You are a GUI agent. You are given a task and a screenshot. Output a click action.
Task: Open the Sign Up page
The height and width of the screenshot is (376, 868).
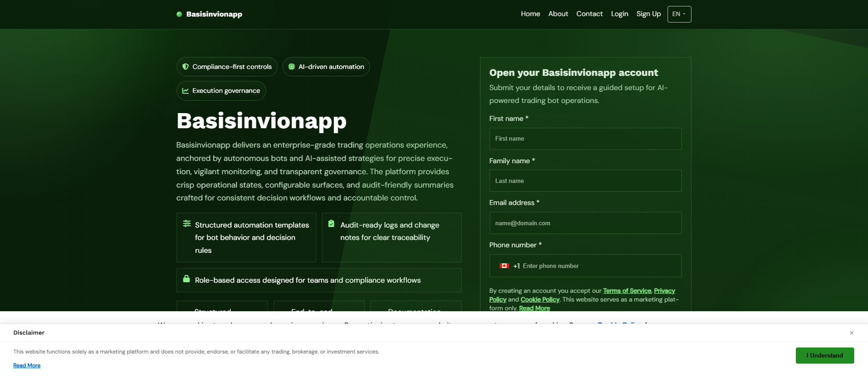pos(648,14)
